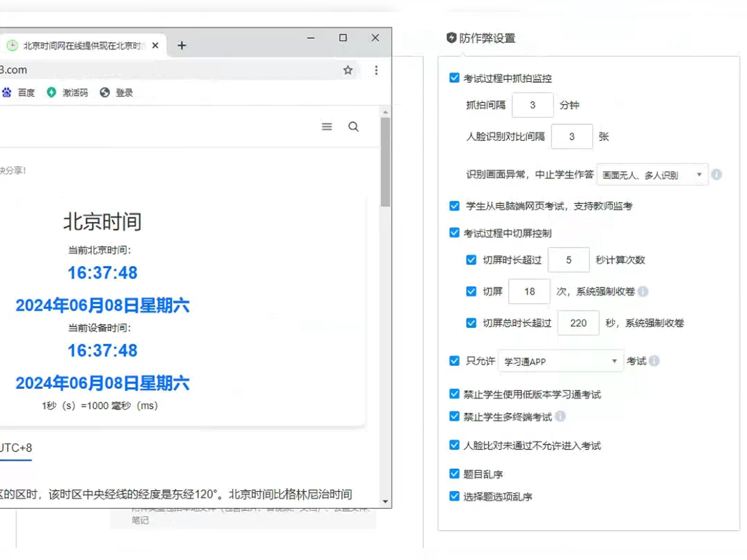Open the browser three-dot menu
Image resolution: width=747 pixels, height=560 pixels.
tap(376, 70)
